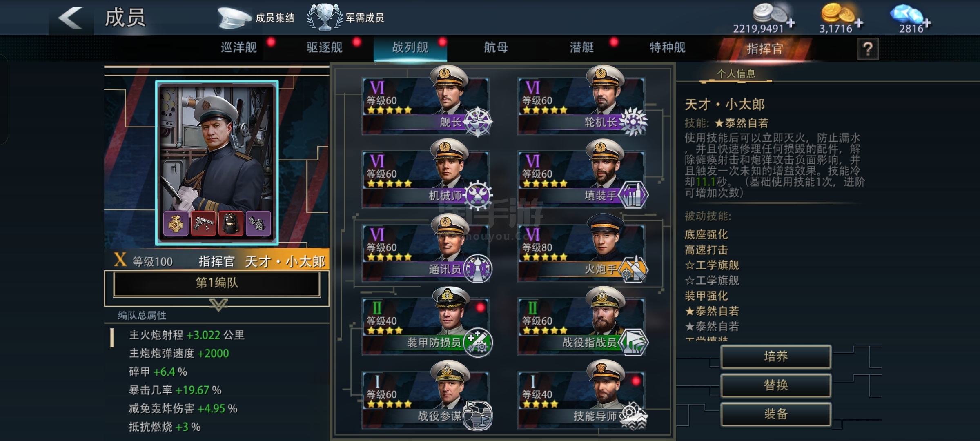Switch to the 指挥官 tab
The width and height of the screenshot is (980, 441).
[764, 49]
